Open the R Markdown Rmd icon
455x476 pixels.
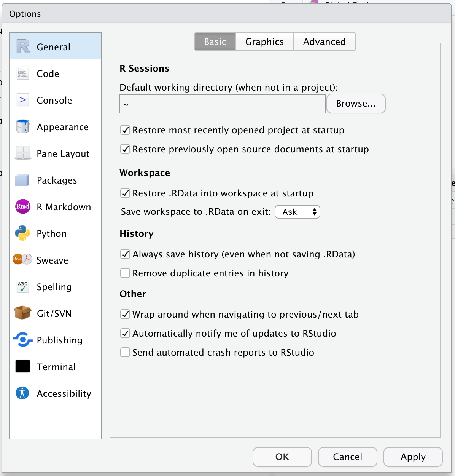(x=23, y=206)
